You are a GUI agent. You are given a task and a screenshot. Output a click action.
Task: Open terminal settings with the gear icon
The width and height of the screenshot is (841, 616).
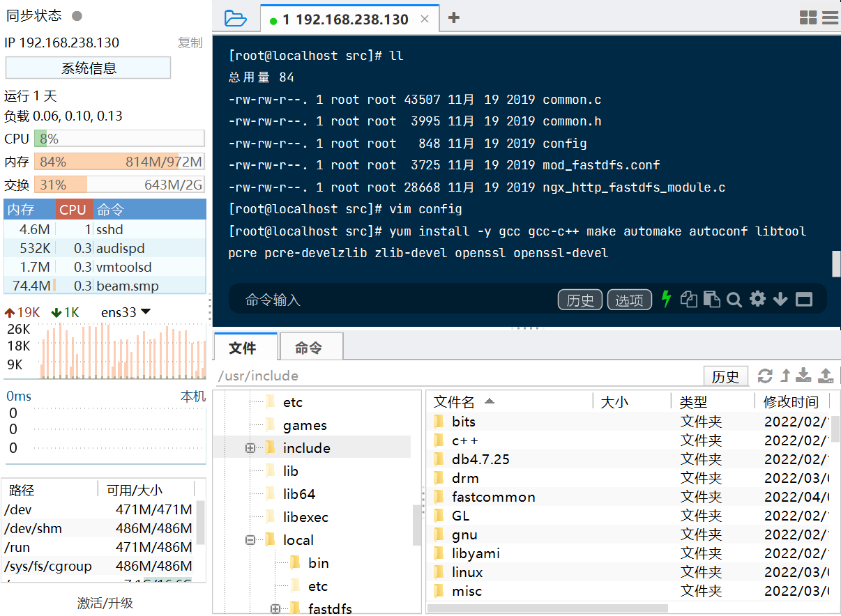[757, 299]
